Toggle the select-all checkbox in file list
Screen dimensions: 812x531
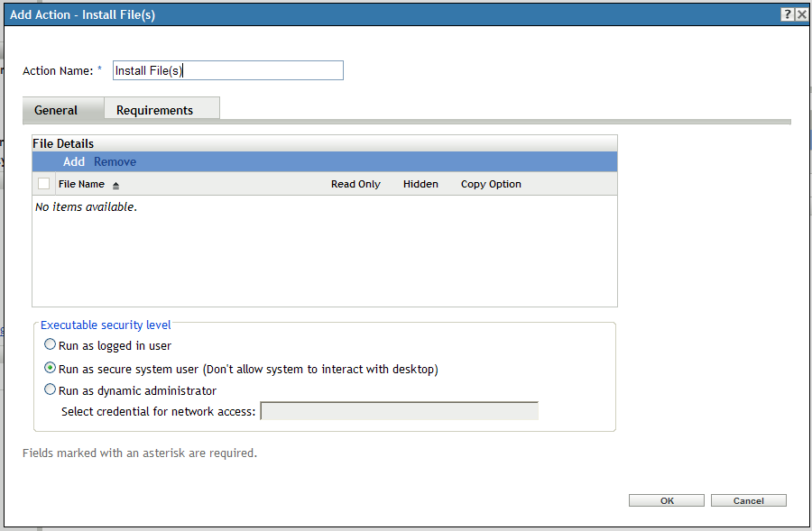43,183
